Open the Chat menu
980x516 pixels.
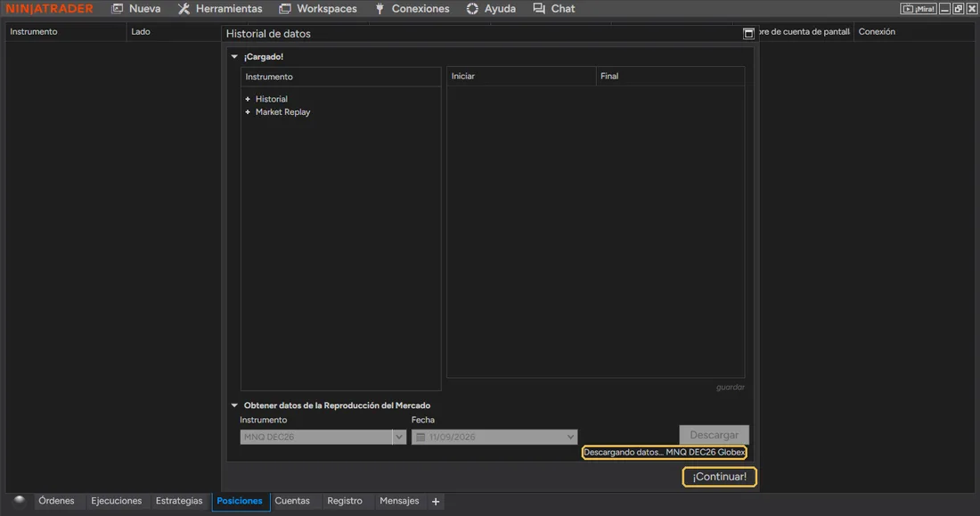pos(554,9)
